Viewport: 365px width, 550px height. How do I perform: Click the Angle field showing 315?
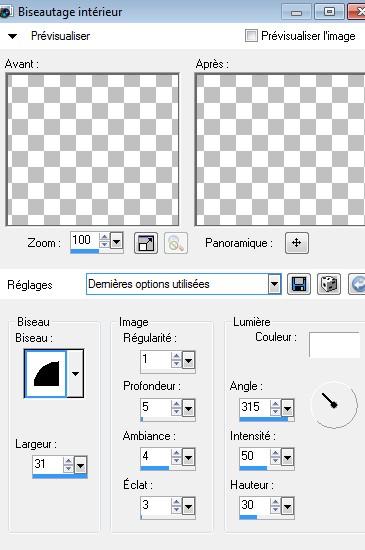255,407
